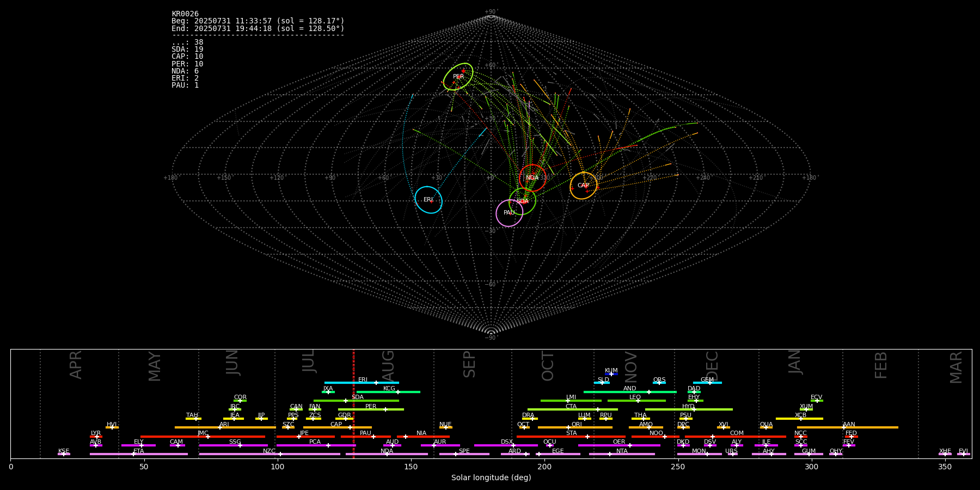Image resolution: width=980 pixels, height=490 pixels.
Task: Click the ORI orange bar in the timeline
Action: click(575, 427)
